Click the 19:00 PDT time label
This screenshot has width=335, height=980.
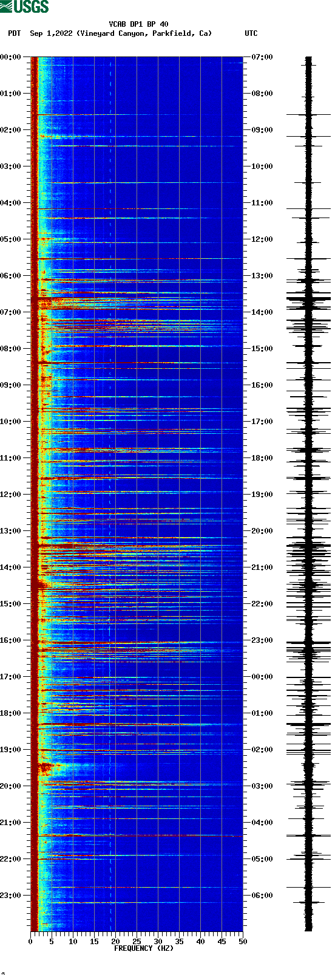(x=11, y=750)
